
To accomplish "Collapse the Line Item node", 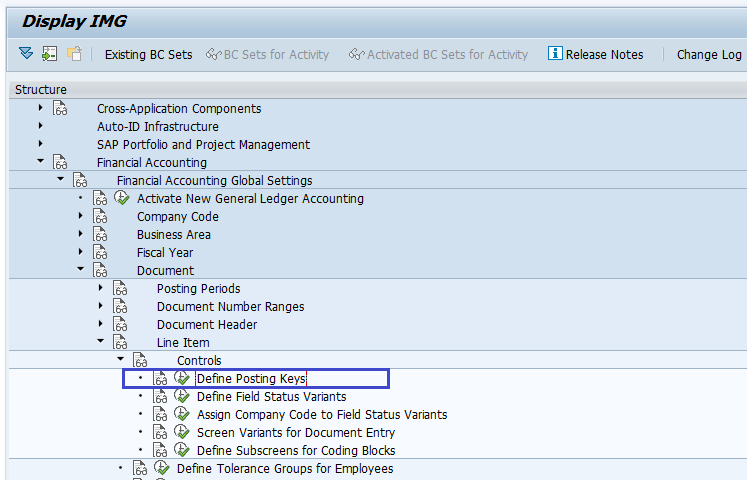I will pyautogui.click(x=101, y=341).
